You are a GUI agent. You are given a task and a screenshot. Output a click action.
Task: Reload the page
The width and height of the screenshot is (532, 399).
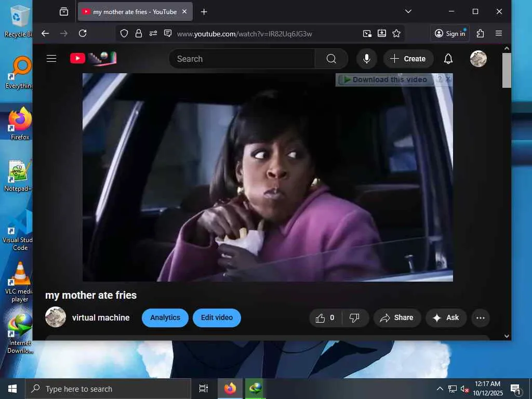pos(83,33)
